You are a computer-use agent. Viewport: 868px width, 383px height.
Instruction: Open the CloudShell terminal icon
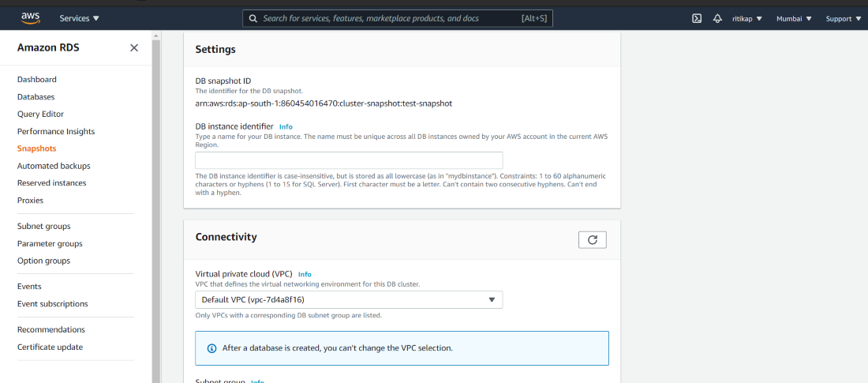697,18
